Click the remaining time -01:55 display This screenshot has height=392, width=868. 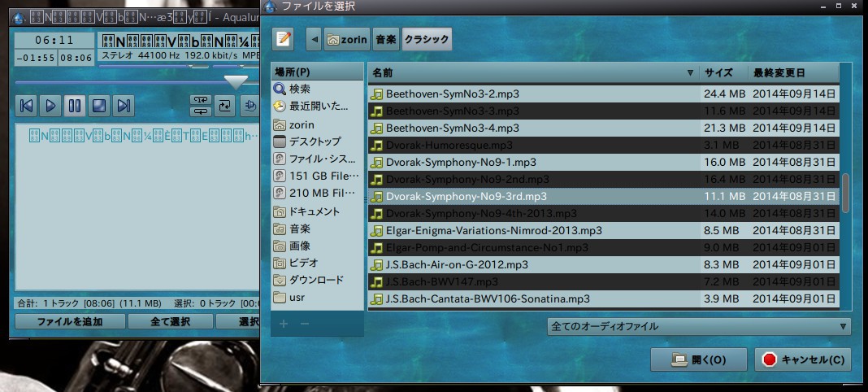pos(36,58)
